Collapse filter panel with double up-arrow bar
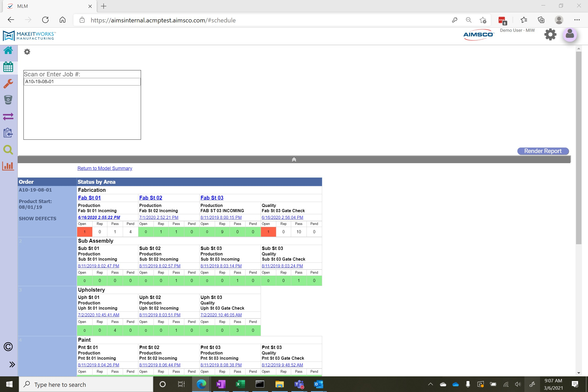The height and width of the screenshot is (392, 588). point(294,160)
